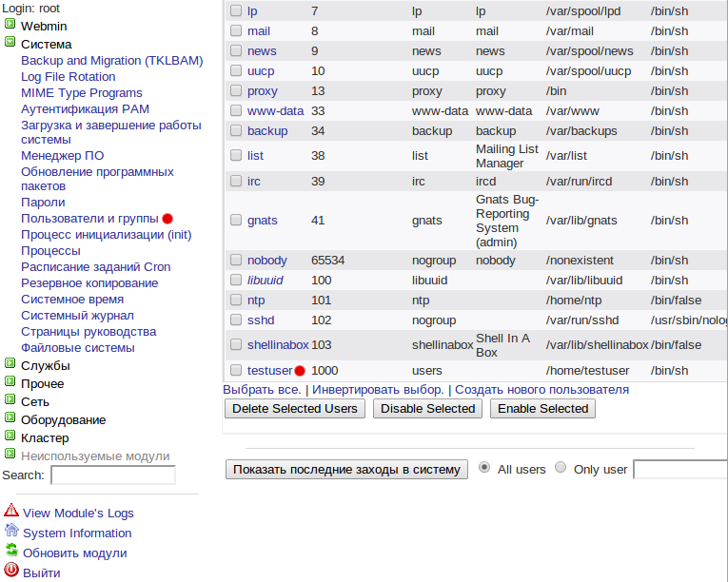Click Выйти logout link
This screenshot has height=582, width=728.
(41, 573)
